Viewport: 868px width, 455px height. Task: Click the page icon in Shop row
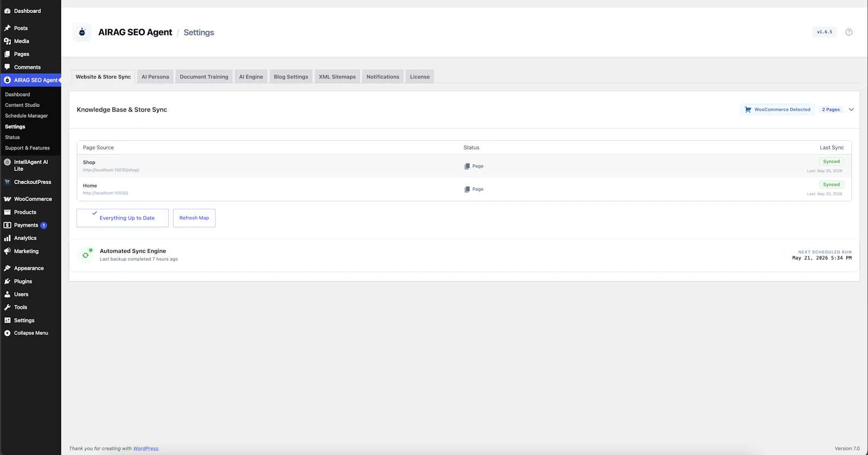coord(467,166)
